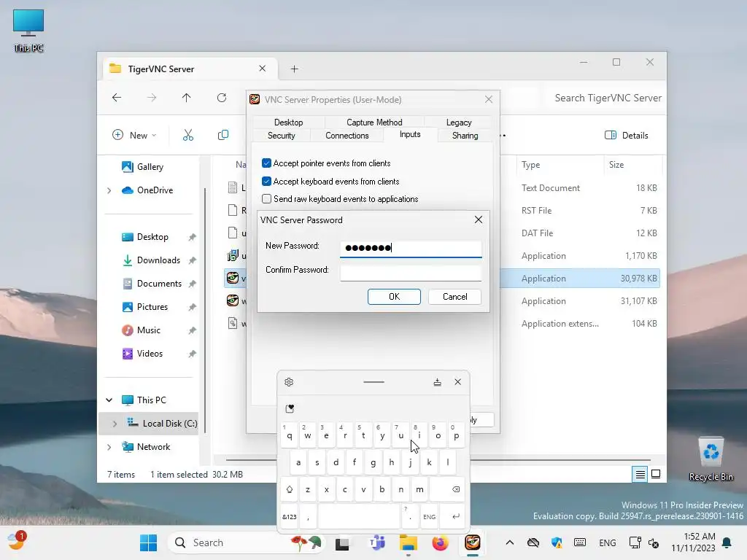Tap the shift key on touch keyboard
The image size is (747, 560).
(x=289, y=489)
